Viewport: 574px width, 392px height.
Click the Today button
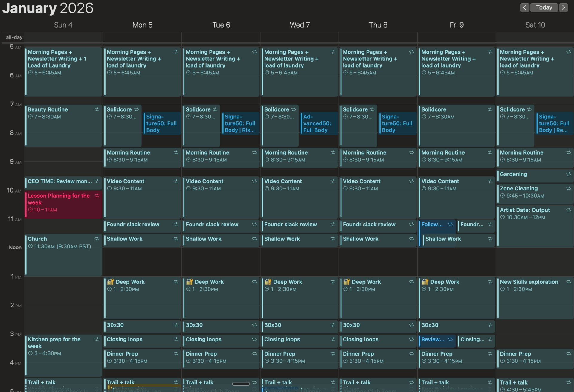point(544,7)
